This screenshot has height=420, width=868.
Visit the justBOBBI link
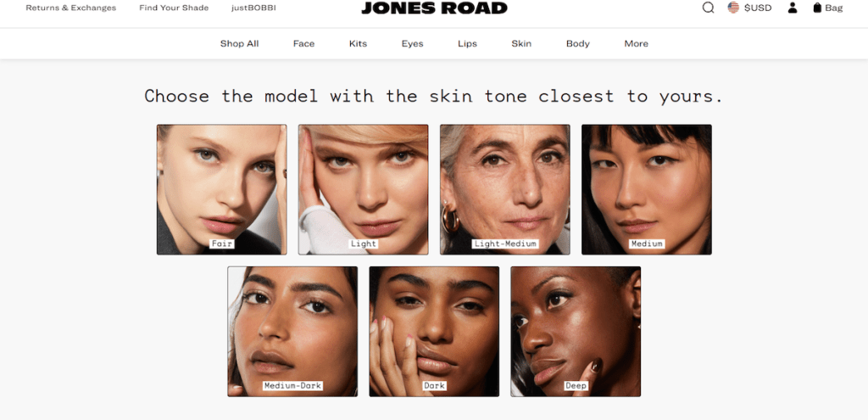pyautogui.click(x=253, y=8)
